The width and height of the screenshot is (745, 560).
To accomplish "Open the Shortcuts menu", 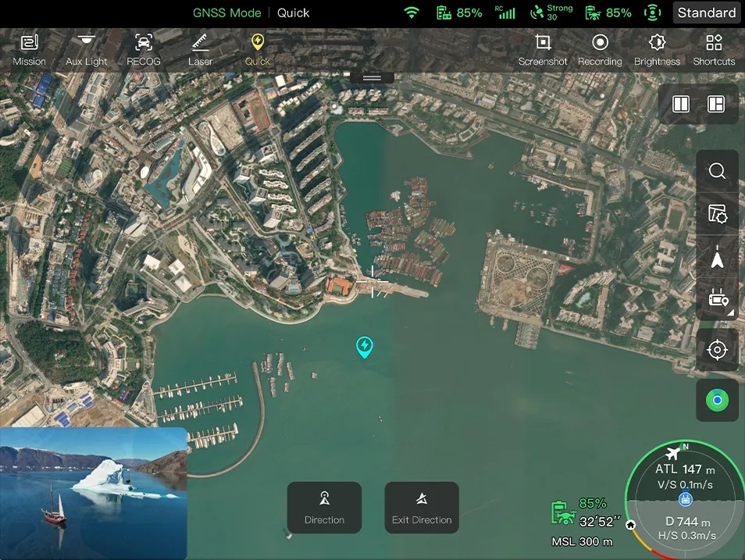I will (714, 50).
